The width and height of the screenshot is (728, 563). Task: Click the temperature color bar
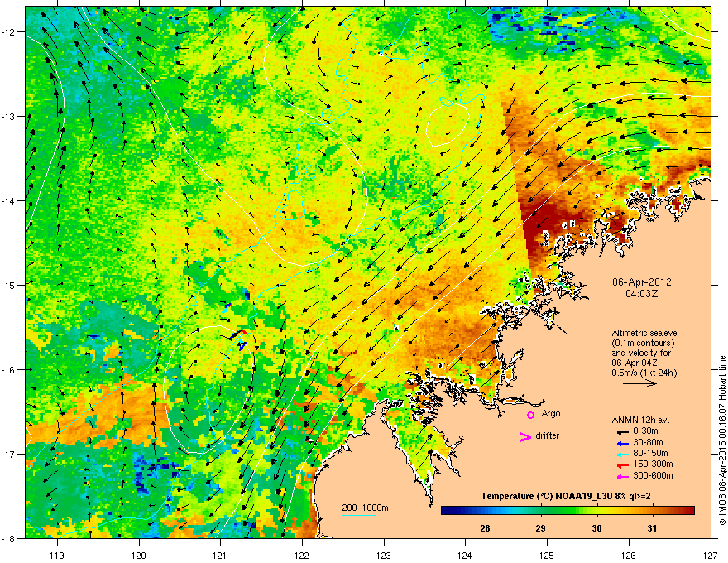[x=568, y=511]
